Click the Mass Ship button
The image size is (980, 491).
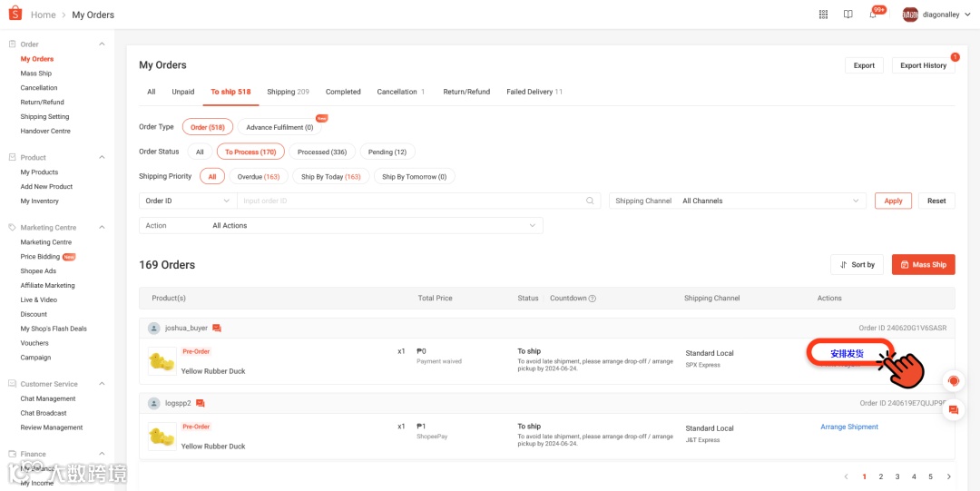pyautogui.click(x=923, y=265)
